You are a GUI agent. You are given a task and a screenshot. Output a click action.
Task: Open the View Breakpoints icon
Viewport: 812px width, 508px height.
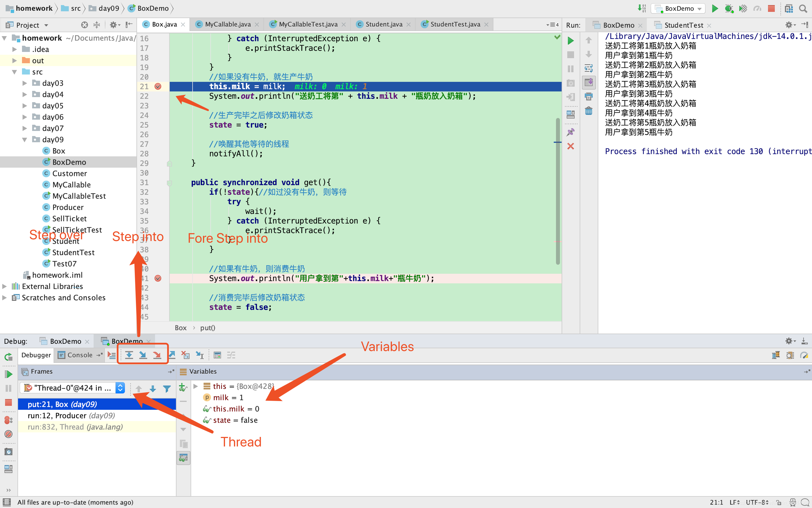(8, 420)
